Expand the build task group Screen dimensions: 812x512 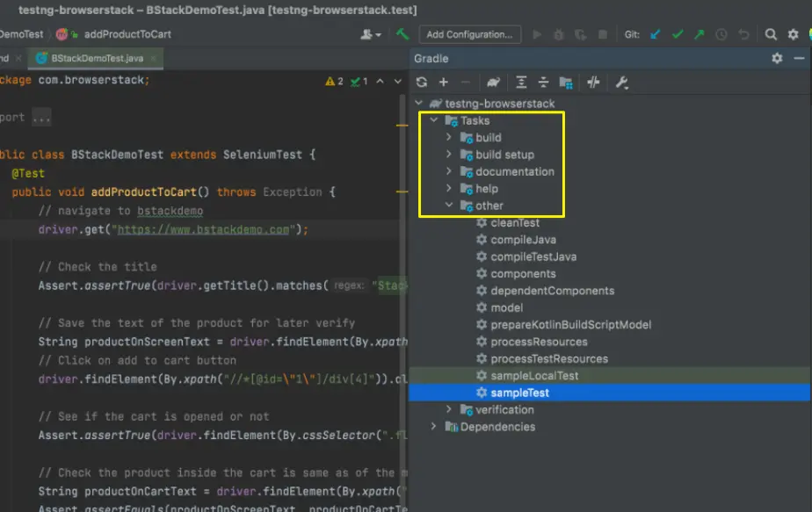(x=448, y=137)
